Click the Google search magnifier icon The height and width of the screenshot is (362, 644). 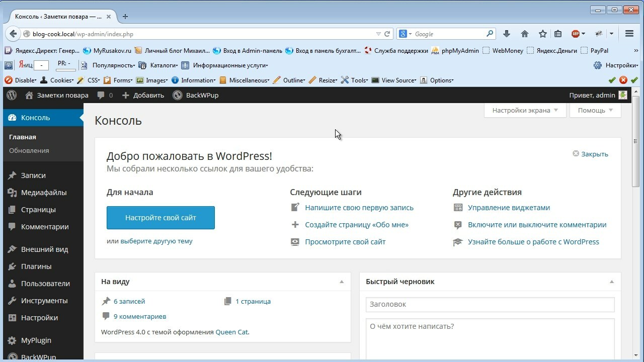[490, 34]
